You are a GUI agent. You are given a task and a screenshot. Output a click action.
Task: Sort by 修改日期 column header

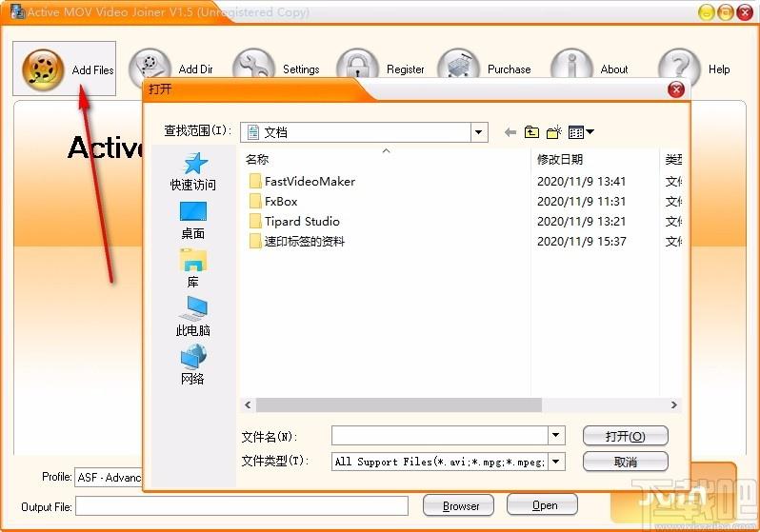pyautogui.click(x=560, y=159)
